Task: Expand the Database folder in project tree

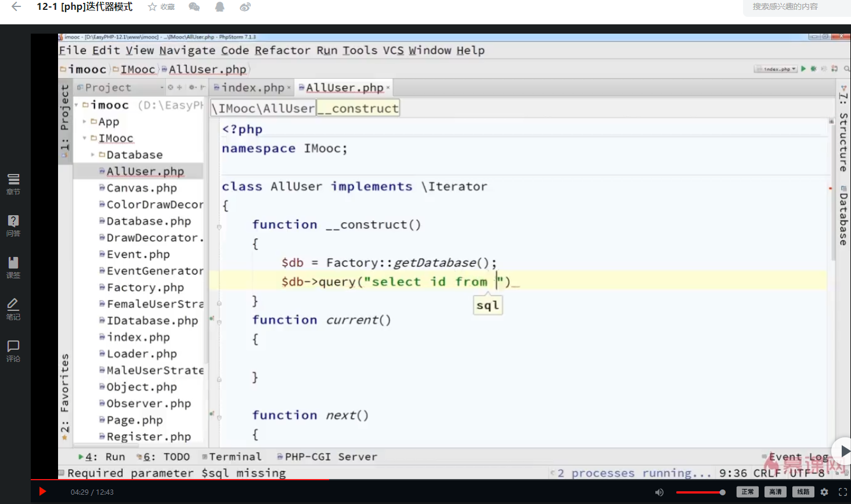Action: point(93,155)
